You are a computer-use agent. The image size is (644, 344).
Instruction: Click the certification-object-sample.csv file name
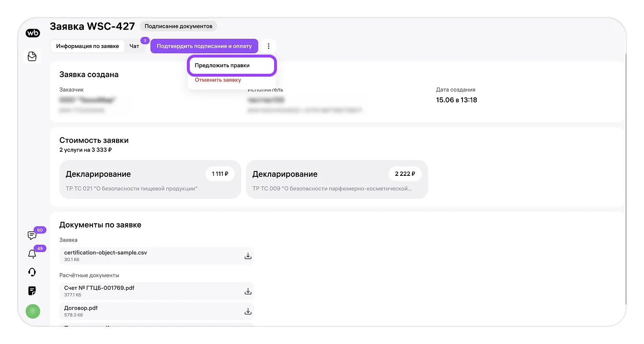coord(105,252)
